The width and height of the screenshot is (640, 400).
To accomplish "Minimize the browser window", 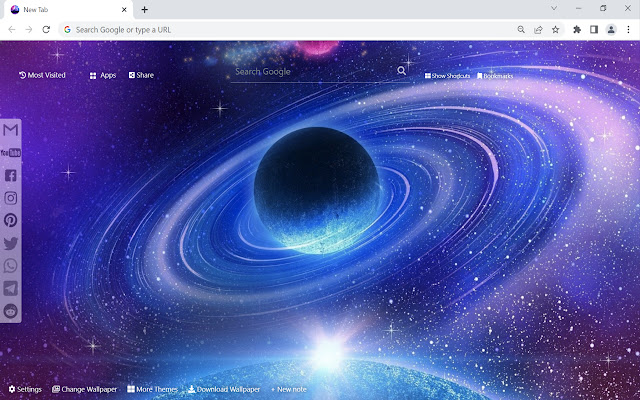I will pyautogui.click(x=579, y=8).
